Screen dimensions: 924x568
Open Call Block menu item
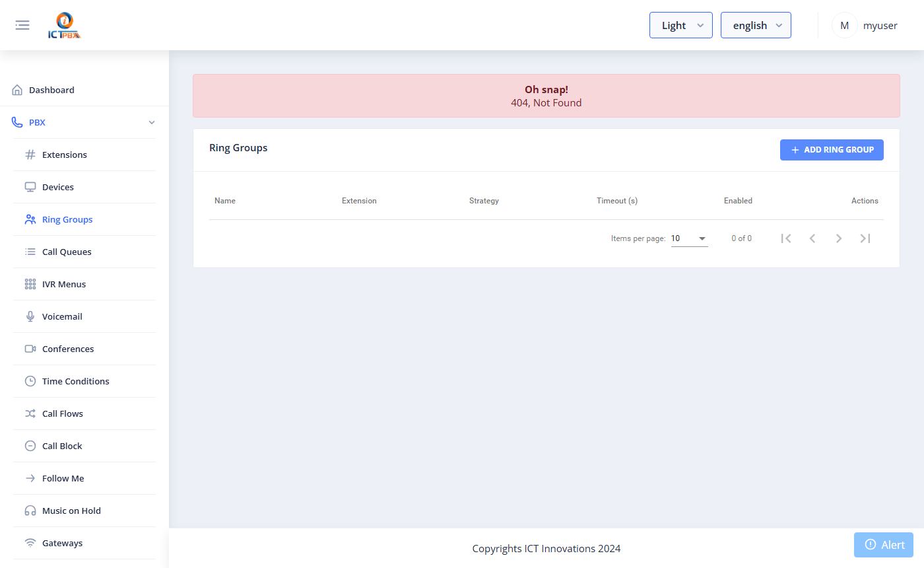[x=84, y=446]
